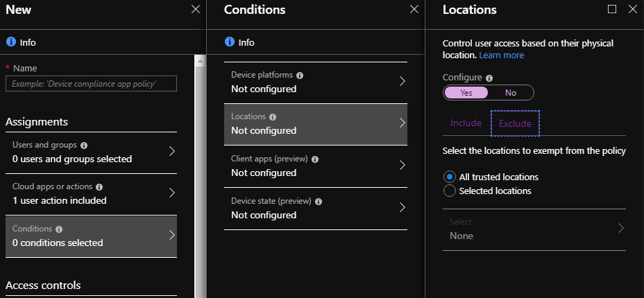Viewport: 644px width, 298px height.
Task: Click the info icon next to Device platforms
Action: pos(300,75)
